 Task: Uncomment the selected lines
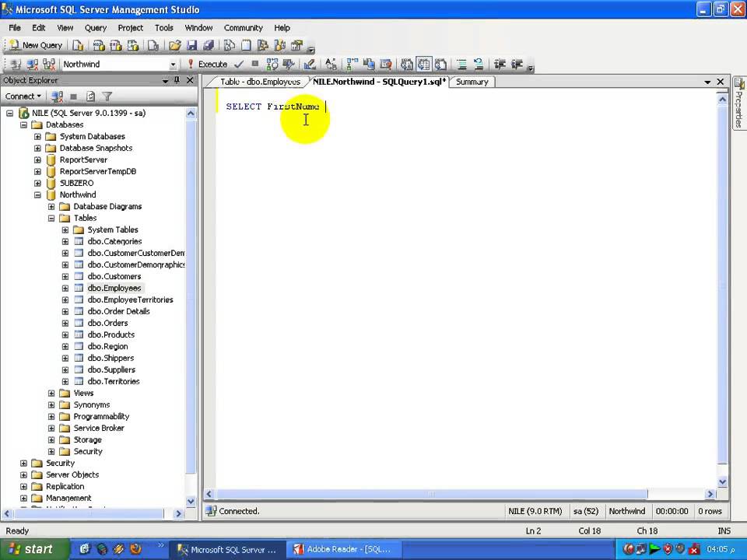pyautogui.click(x=479, y=64)
